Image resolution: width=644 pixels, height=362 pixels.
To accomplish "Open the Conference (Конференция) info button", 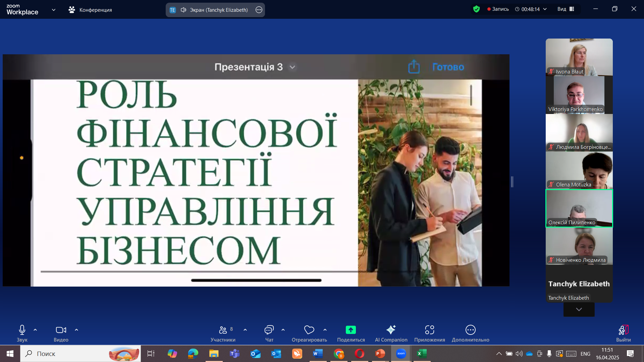I will [90, 10].
